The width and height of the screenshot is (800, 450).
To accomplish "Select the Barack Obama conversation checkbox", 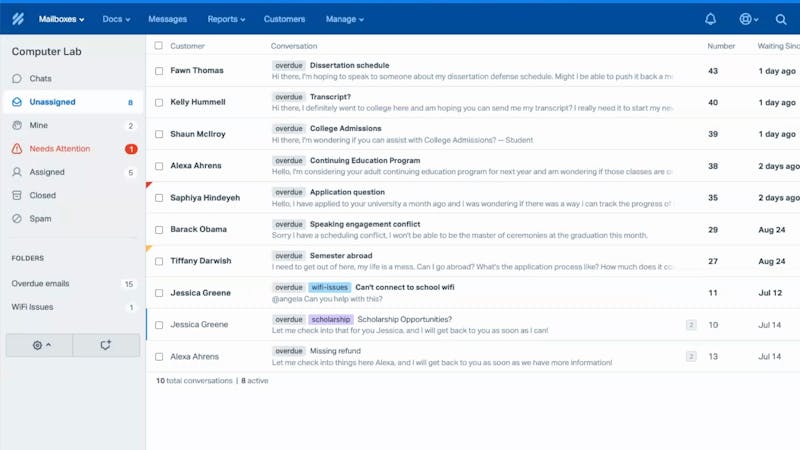I will click(158, 230).
